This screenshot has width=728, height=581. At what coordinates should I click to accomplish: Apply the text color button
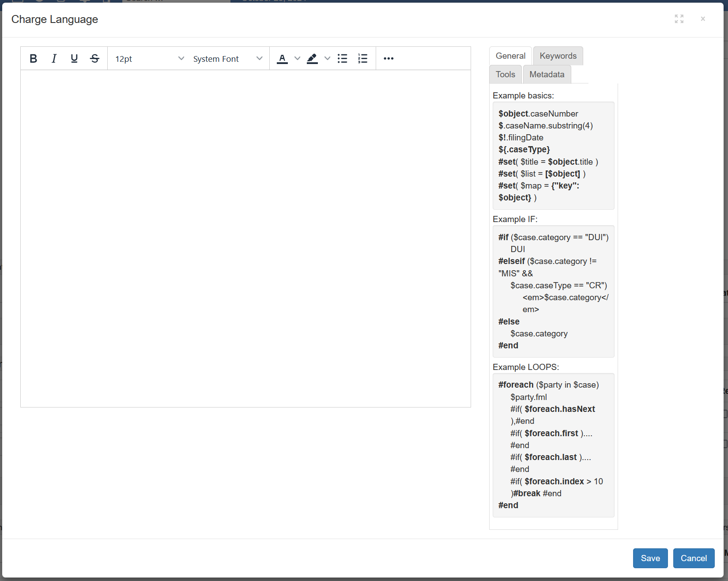pyautogui.click(x=283, y=59)
